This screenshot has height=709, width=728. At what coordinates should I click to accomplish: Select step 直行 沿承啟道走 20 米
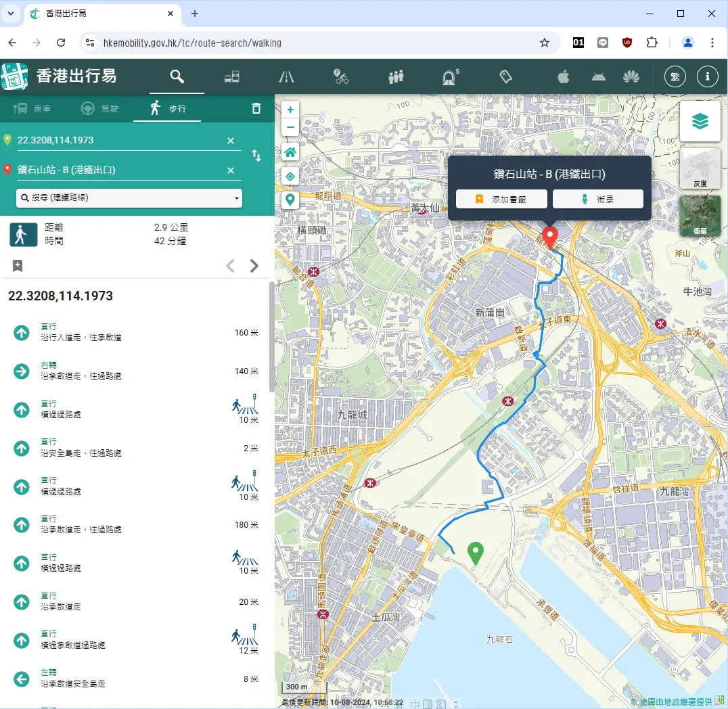coord(135,601)
